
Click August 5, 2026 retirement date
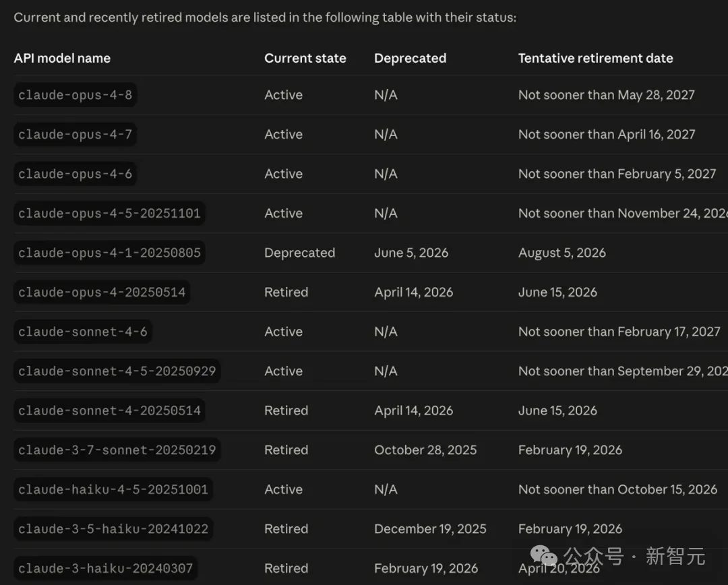562,253
